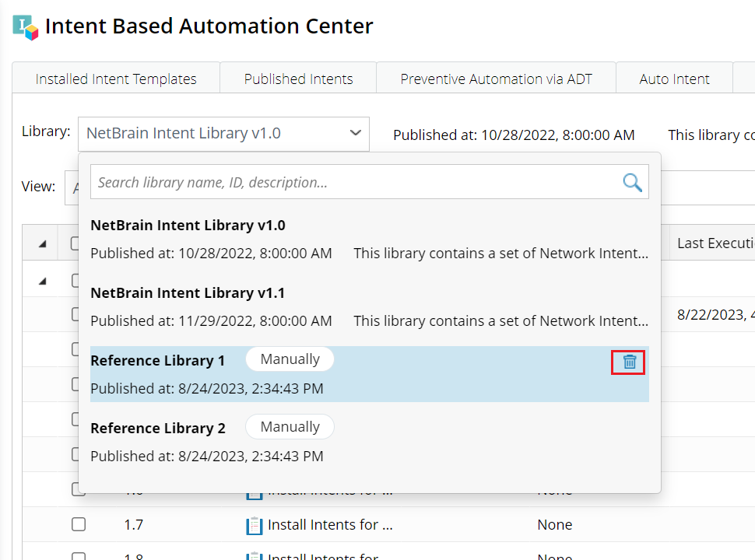Open the Published Intents tab
This screenshot has width=755, height=560.
click(x=298, y=79)
